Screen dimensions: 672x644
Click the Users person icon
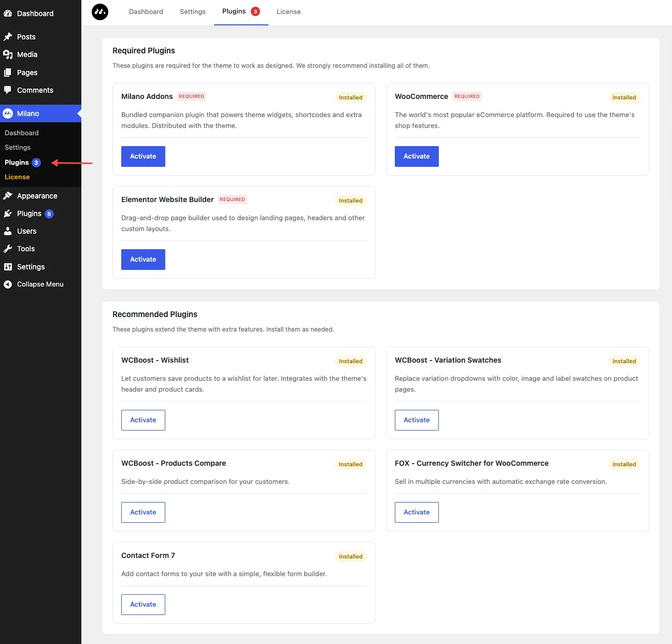[8, 231]
